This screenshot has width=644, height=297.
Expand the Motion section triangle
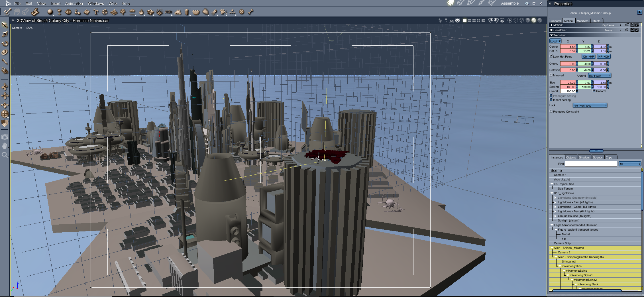point(552,25)
